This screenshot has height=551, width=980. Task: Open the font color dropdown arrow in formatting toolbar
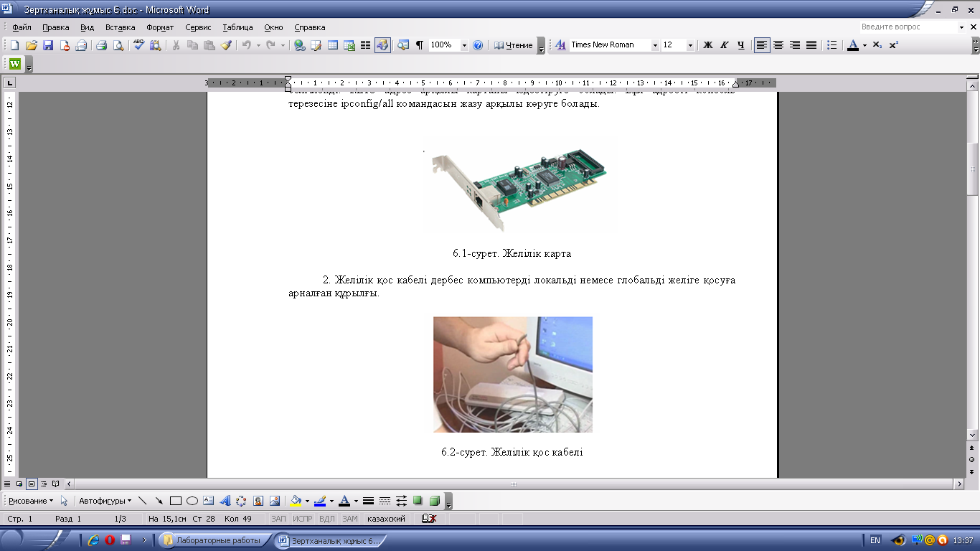point(864,45)
